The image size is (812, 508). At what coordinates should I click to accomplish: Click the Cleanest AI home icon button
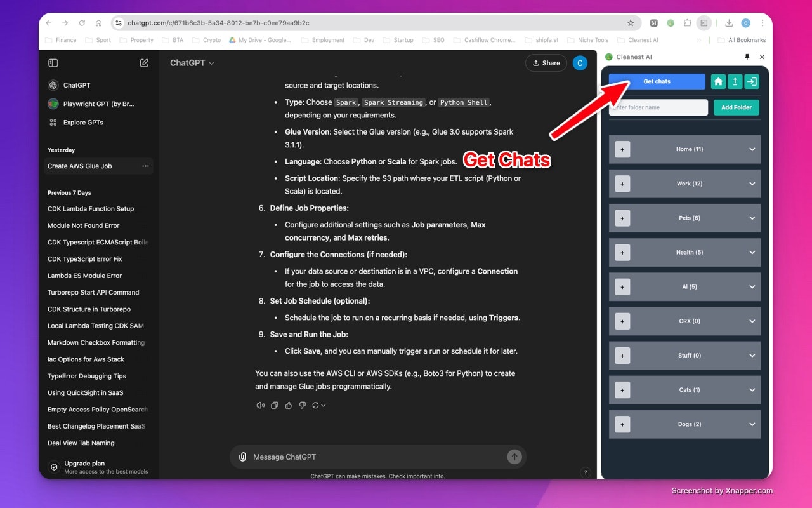click(x=718, y=81)
